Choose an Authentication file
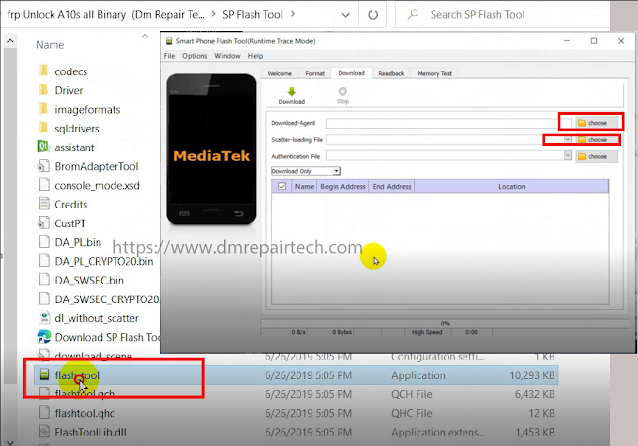638x446 pixels. [596, 156]
